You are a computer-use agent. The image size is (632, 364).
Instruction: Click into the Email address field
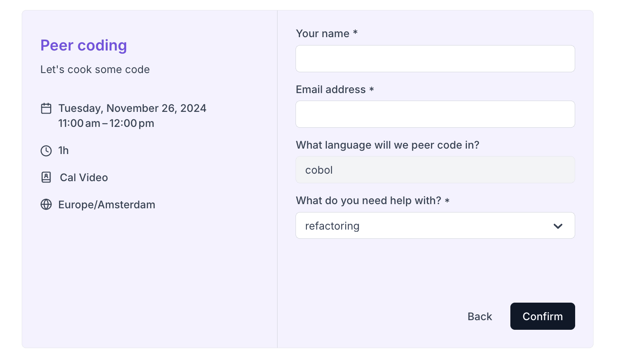point(435,114)
